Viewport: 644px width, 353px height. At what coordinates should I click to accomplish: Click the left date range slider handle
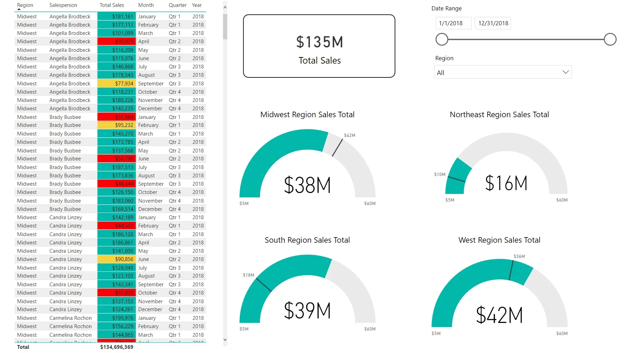(442, 39)
